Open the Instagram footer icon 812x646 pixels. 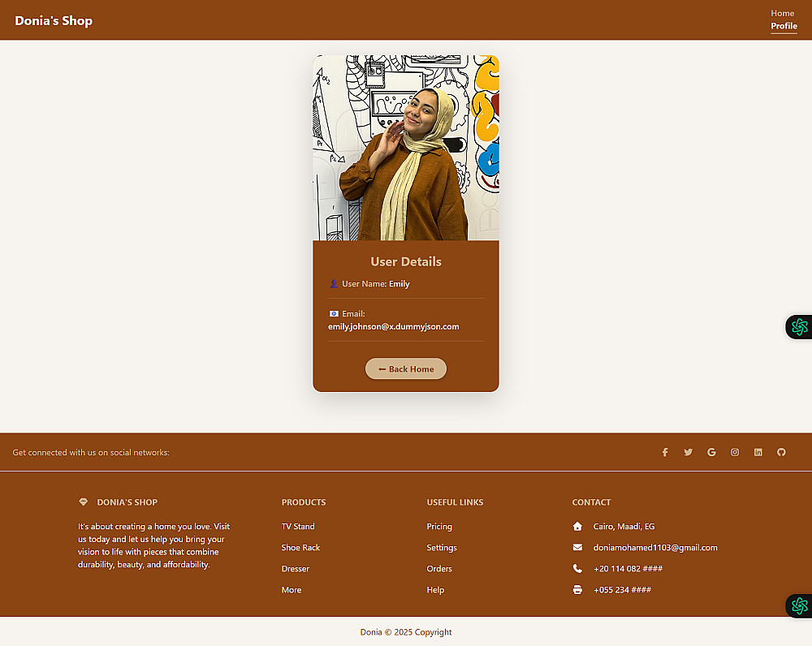pos(735,452)
